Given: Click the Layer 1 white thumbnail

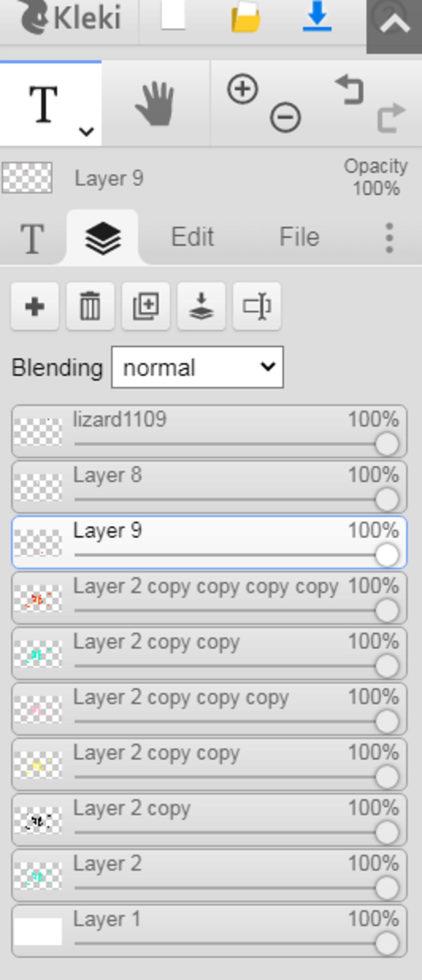Looking at the screenshot, I should coord(38,931).
